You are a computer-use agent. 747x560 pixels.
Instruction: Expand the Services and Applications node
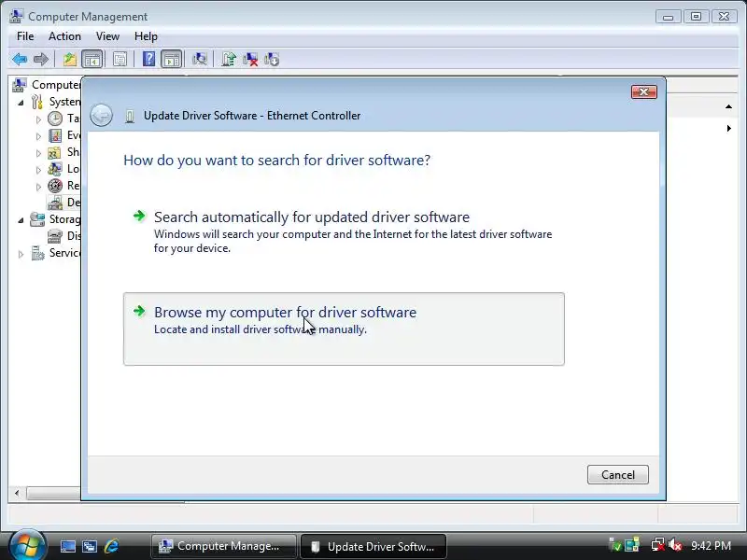point(21,254)
